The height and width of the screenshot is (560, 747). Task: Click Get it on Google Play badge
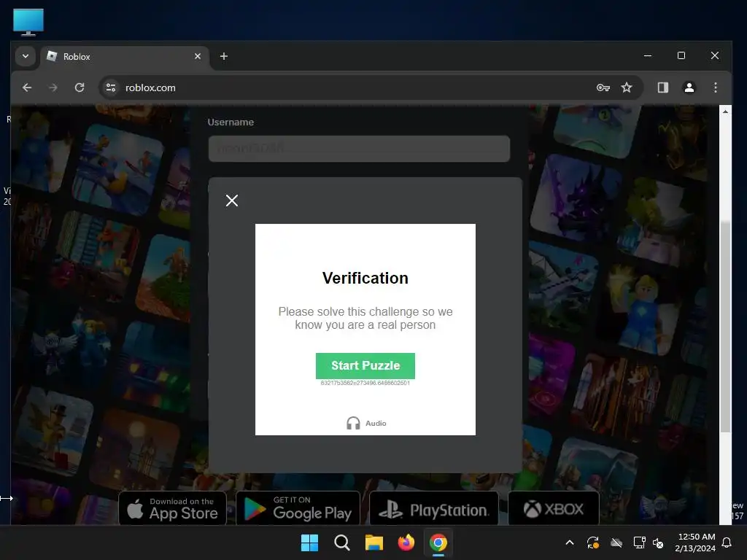[x=298, y=508]
